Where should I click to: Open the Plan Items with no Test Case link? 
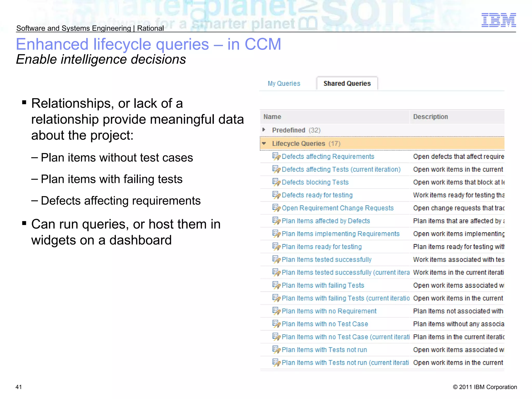point(325,324)
